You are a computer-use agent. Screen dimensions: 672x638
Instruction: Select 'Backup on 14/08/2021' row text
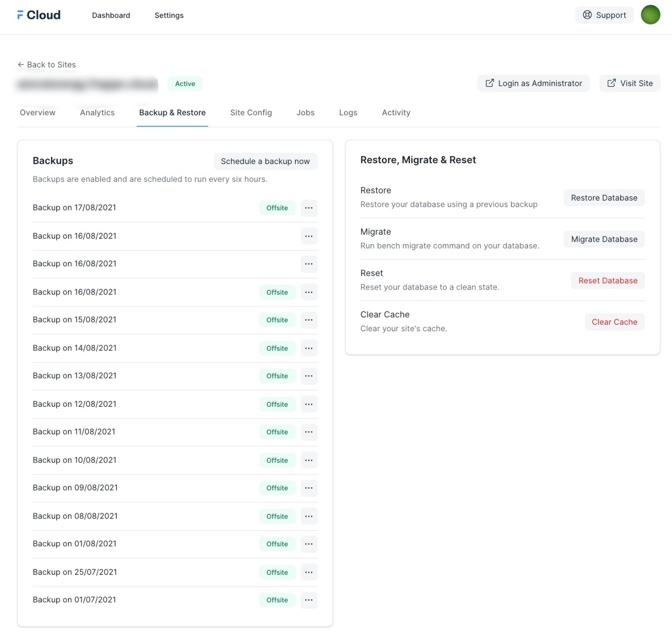[75, 348]
